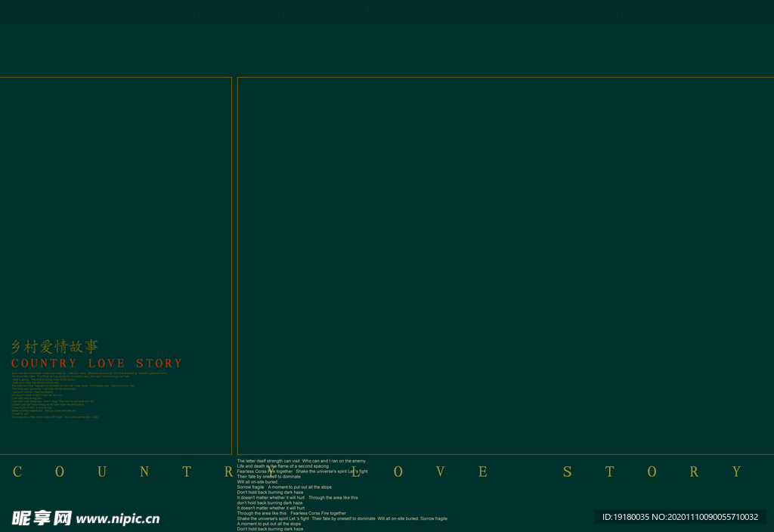Click the word COUNTRY in the red heading

(44, 363)
